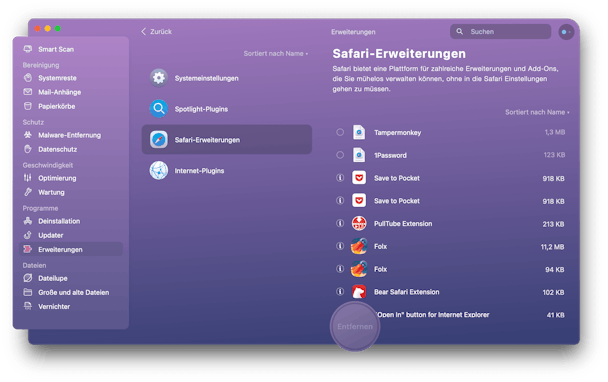Focus the Suchen search field

(501, 31)
